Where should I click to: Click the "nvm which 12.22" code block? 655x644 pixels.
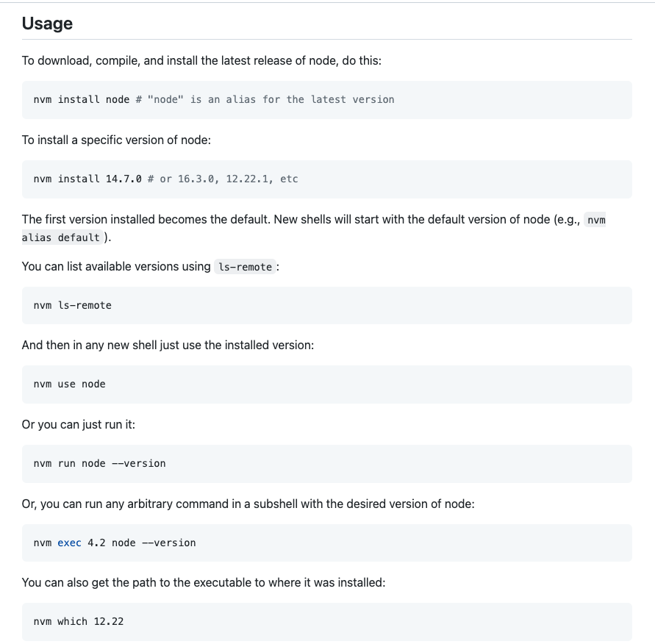(x=79, y=621)
